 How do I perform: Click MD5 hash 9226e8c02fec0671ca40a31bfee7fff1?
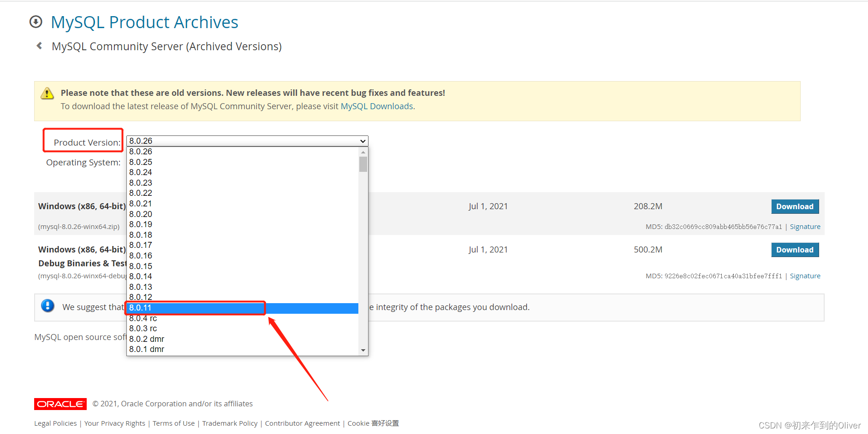point(723,276)
